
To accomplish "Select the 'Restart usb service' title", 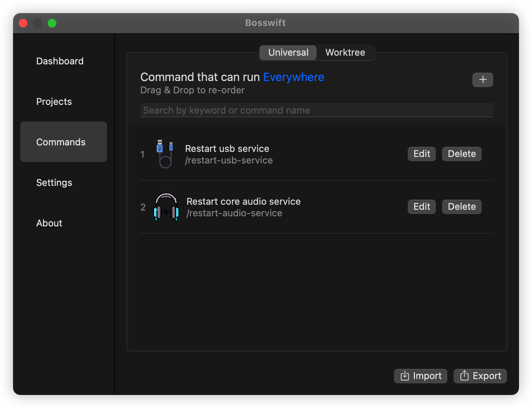I will (227, 149).
